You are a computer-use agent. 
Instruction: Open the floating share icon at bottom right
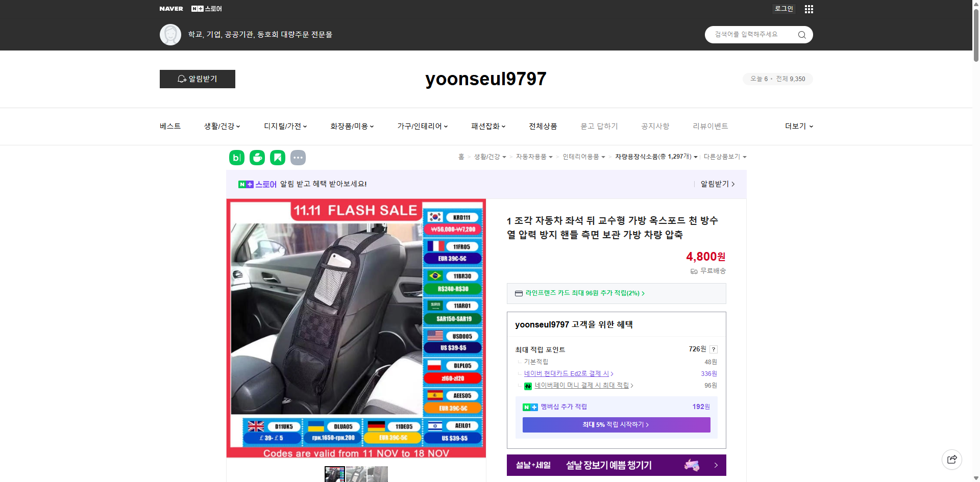952,459
